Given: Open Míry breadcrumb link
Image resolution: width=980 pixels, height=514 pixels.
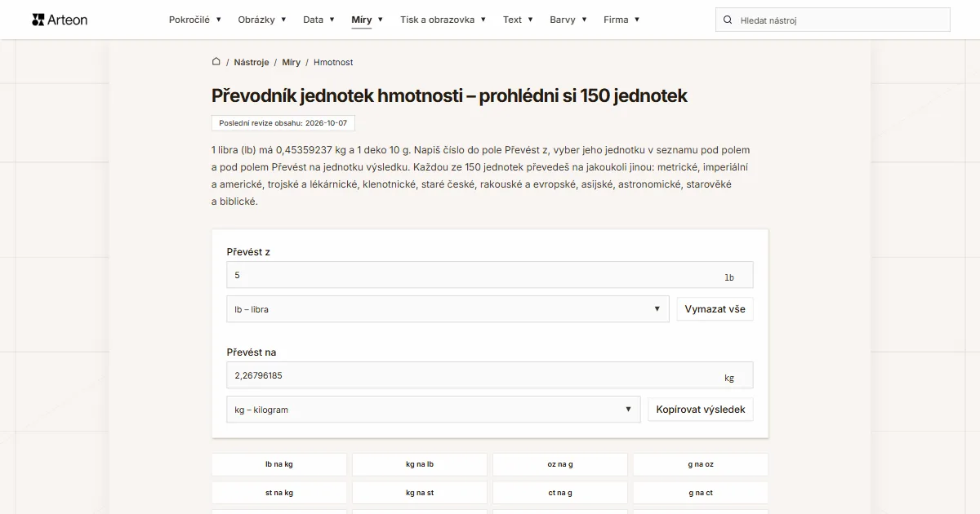Looking at the screenshot, I should 292,62.
